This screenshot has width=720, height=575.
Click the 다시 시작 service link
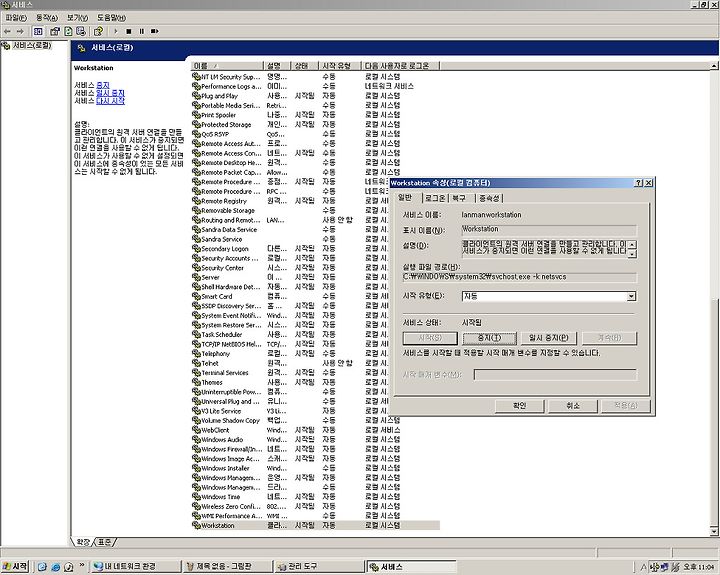click(x=110, y=101)
